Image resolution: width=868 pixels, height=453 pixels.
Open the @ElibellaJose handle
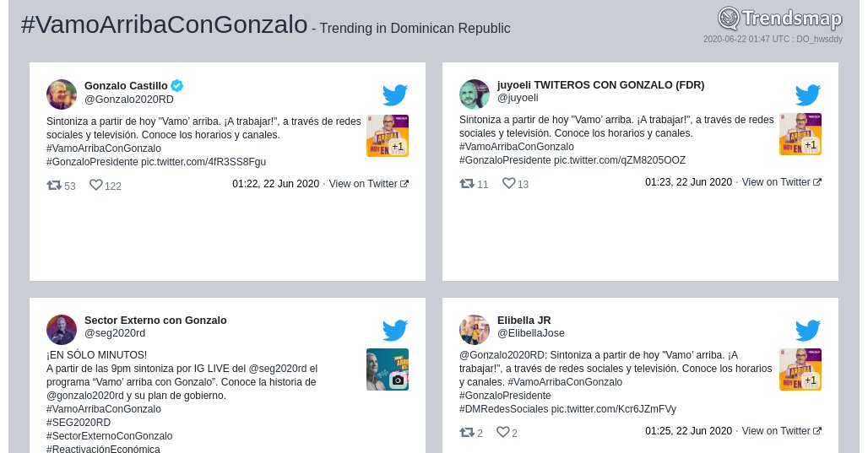pos(531,333)
